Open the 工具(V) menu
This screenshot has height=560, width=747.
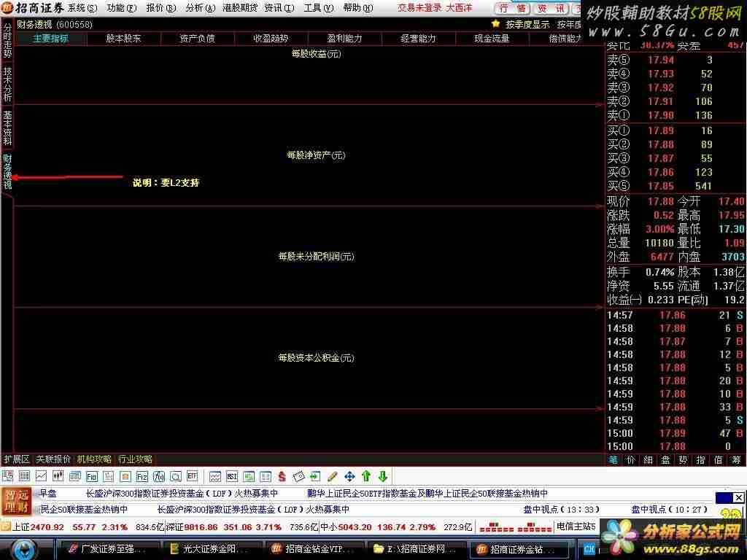pyautogui.click(x=319, y=8)
